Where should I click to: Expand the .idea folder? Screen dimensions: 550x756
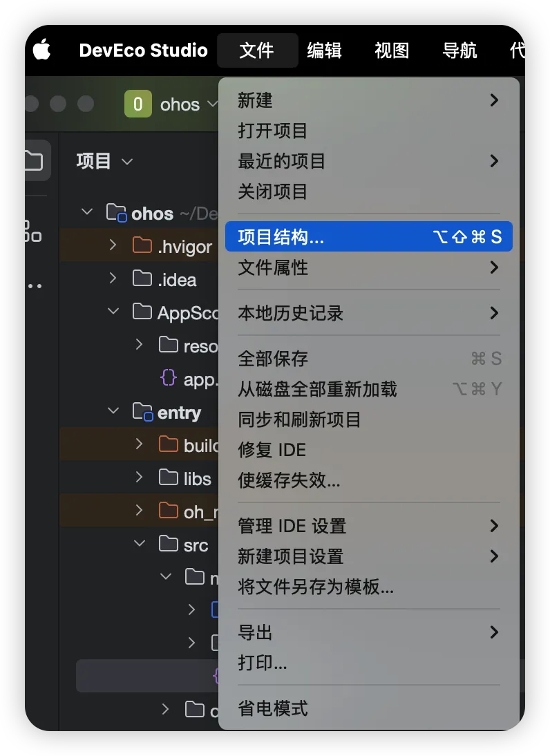[x=113, y=278]
